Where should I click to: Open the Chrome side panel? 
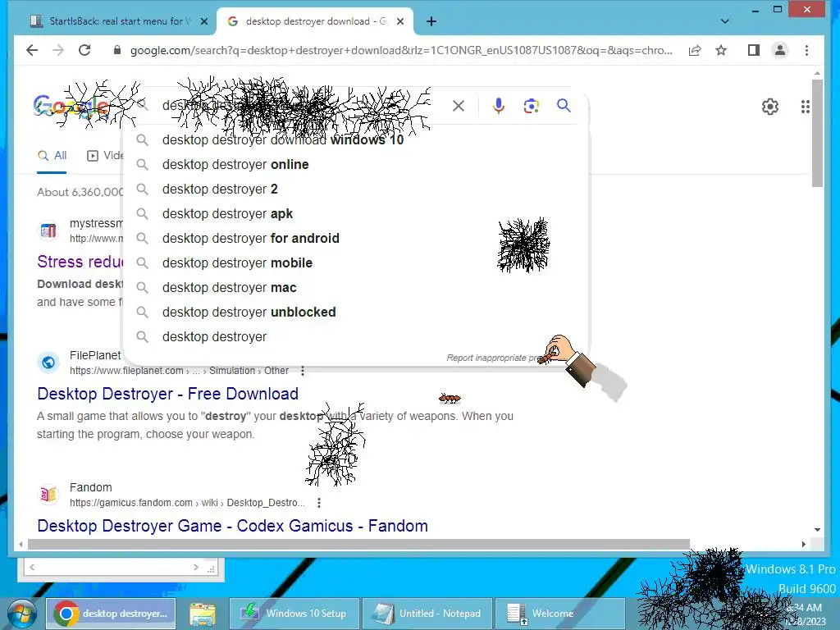(x=753, y=50)
